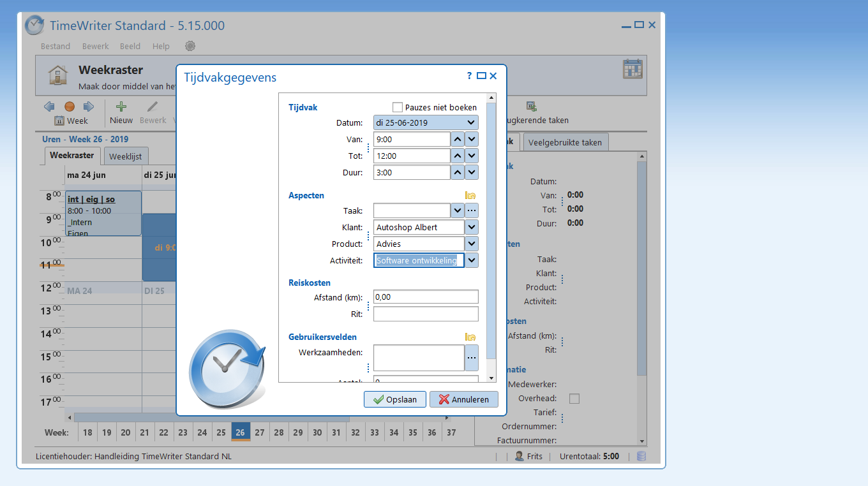Click the home icon by Weekraster heading
The width and height of the screenshot is (868, 486).
point(58,75)
